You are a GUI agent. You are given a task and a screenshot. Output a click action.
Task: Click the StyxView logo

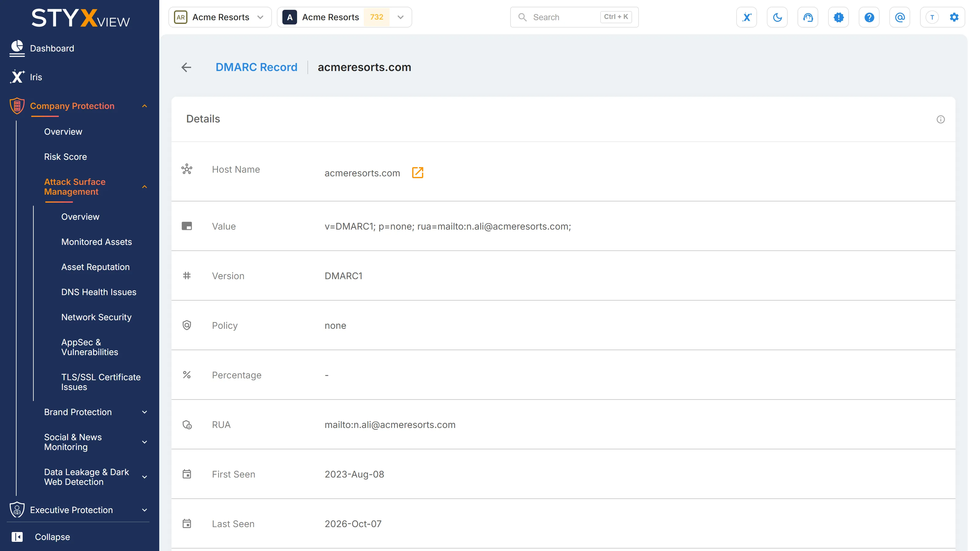(80, 18)
